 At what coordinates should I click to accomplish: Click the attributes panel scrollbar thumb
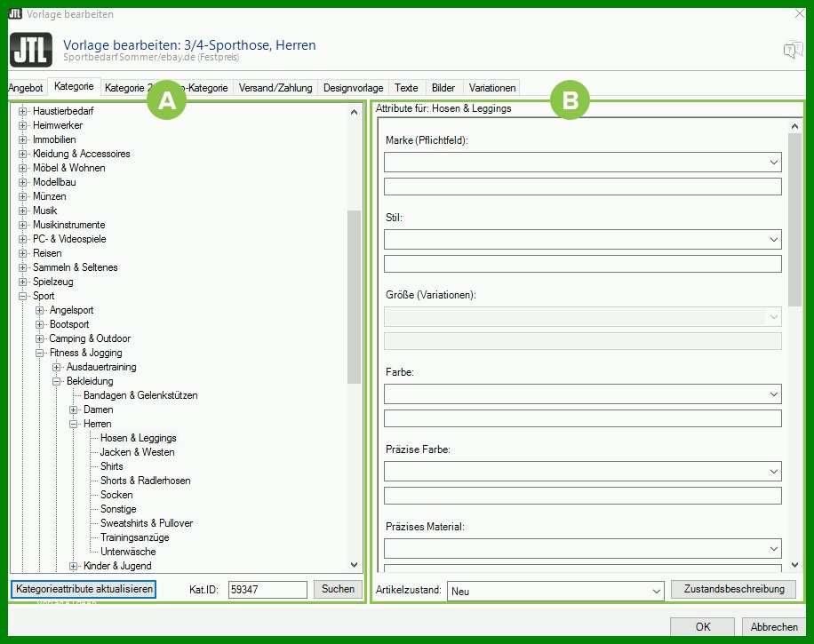point(794,220)
